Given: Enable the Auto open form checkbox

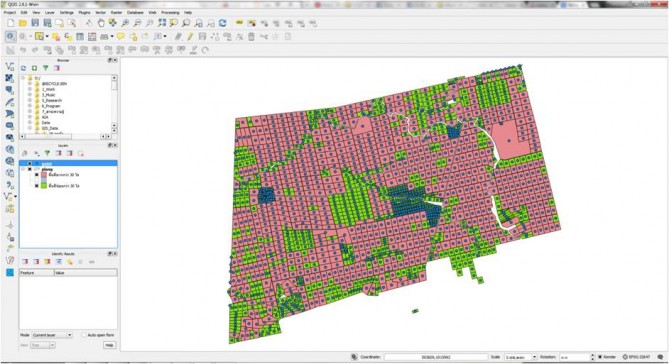Looking at the screenshot, I should [84, 335].
